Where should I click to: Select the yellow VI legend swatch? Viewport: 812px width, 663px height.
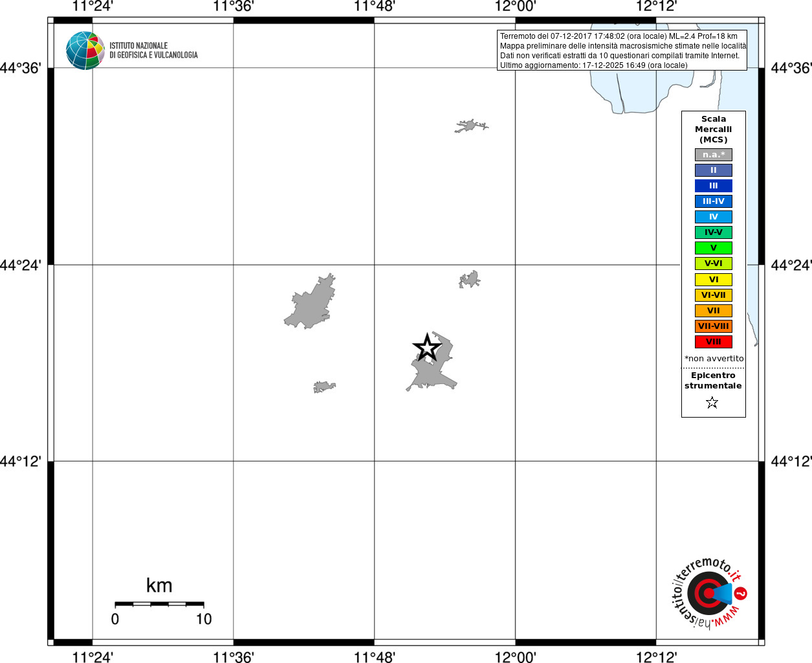tap(714, 280)
